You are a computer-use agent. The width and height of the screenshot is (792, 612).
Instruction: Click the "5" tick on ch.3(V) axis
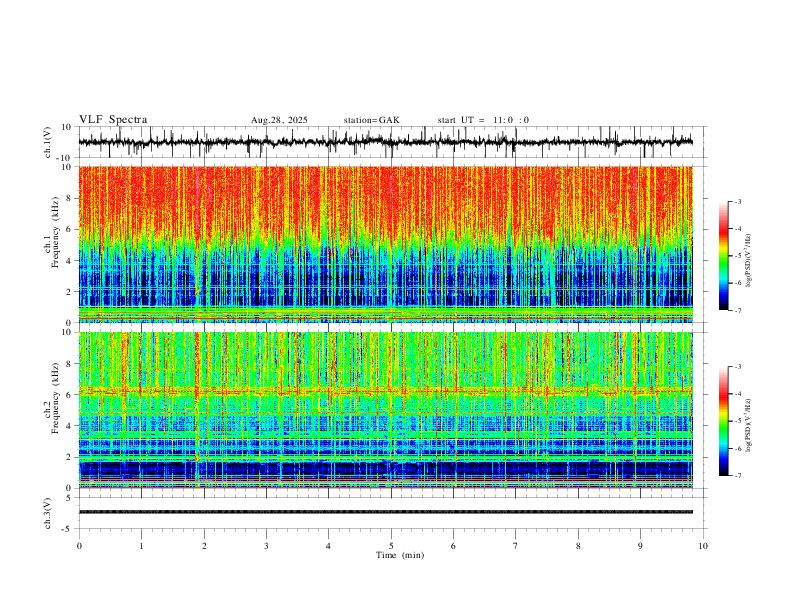[70, 498]
